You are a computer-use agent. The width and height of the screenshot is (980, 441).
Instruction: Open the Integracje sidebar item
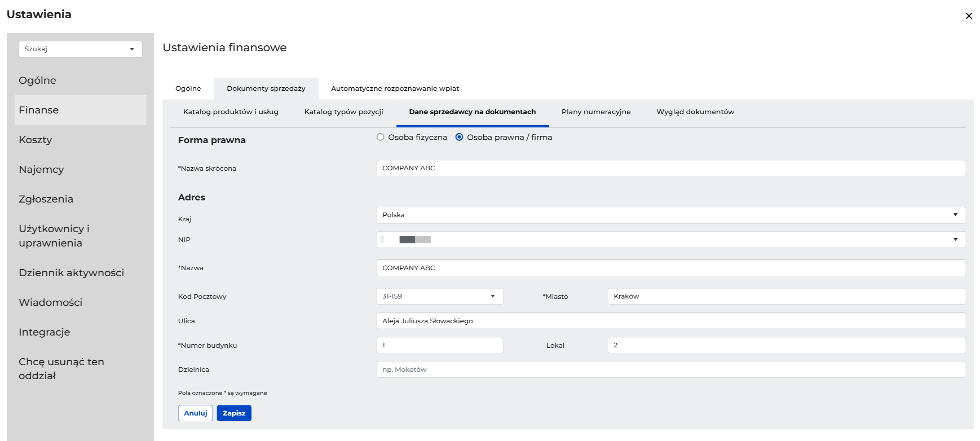44,332
